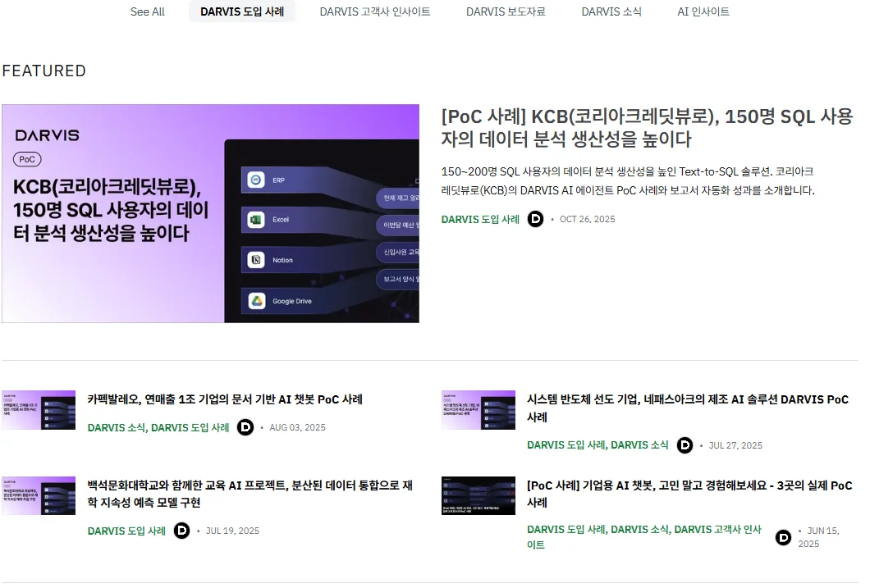Click DARVIS 도입 사례 category of 기업용 AI 챗봇 post
Screen dimensions: 870x588
tap(566, 530)
